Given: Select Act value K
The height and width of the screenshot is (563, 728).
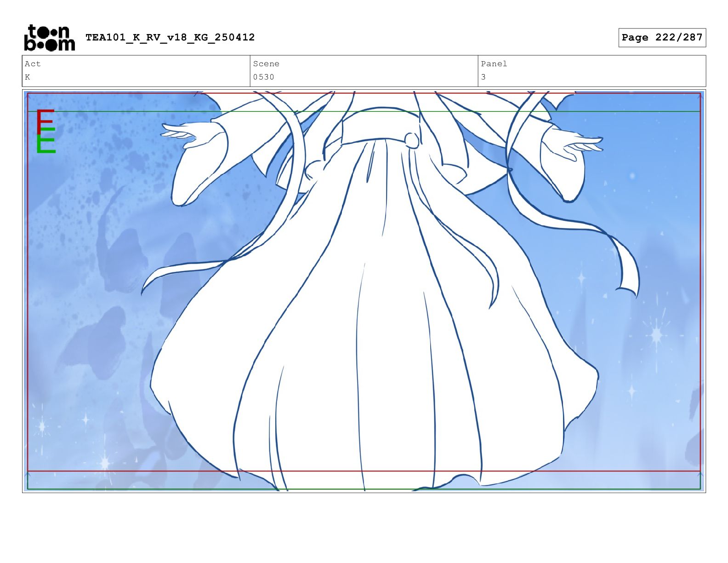Looking at the screenshot, I should [28, 77].
